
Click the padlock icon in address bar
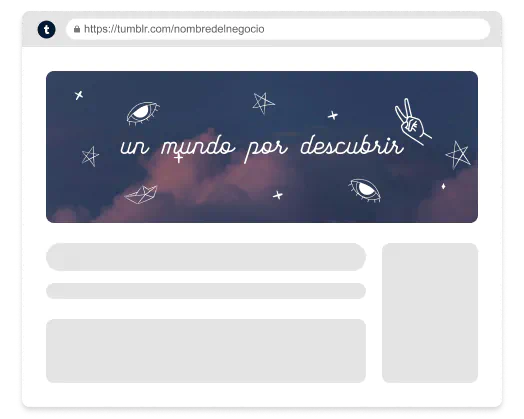(x=77, y=29)
